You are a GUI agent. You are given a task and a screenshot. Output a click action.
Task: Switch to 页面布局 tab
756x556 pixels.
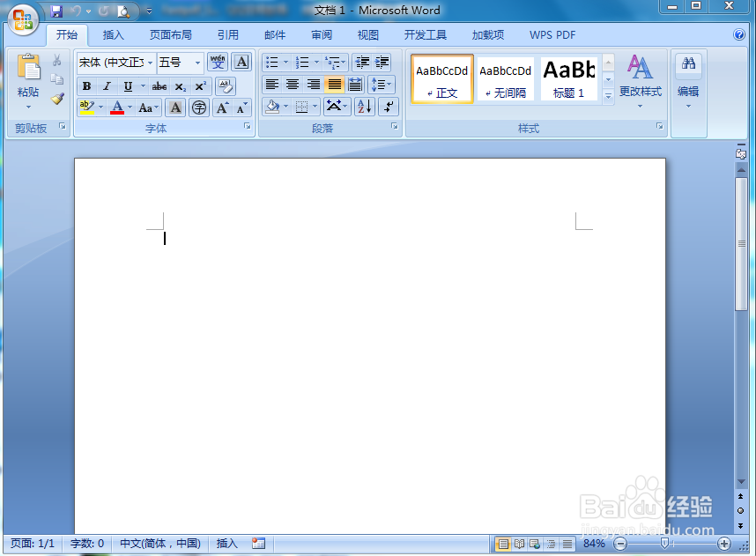[x=170, y=35]
